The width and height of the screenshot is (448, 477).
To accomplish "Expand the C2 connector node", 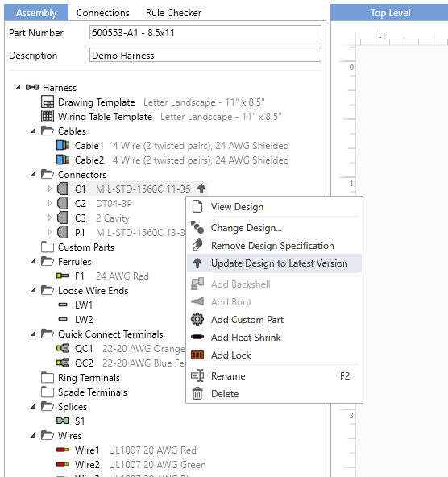I will (49, 203).
